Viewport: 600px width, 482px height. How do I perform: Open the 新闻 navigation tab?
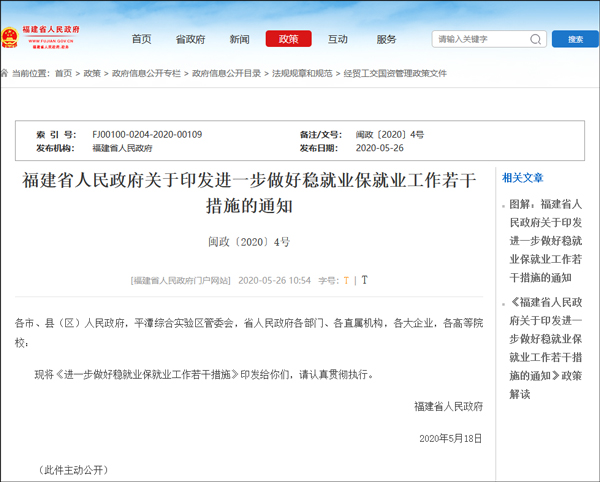tap(240, 39)
